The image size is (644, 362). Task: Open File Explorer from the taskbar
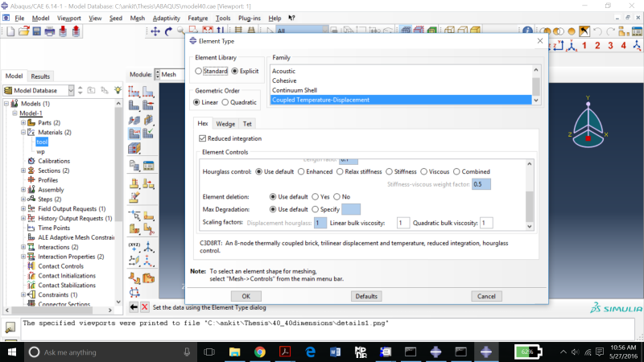234,352
